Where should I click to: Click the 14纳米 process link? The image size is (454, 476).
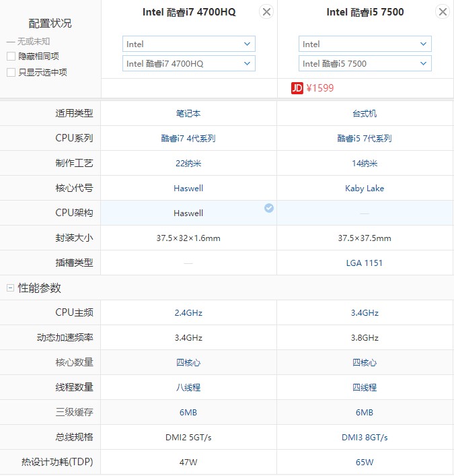(x=365, y=164)
